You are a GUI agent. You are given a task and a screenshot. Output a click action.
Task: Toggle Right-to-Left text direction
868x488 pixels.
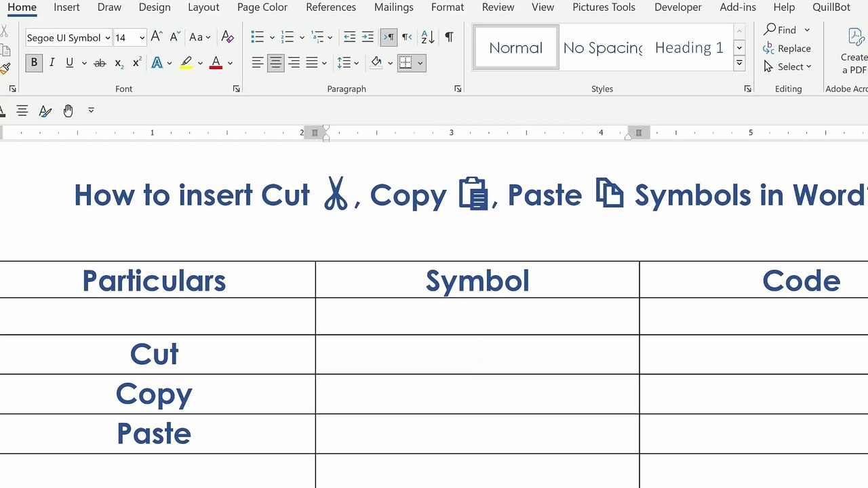[407, 37]
